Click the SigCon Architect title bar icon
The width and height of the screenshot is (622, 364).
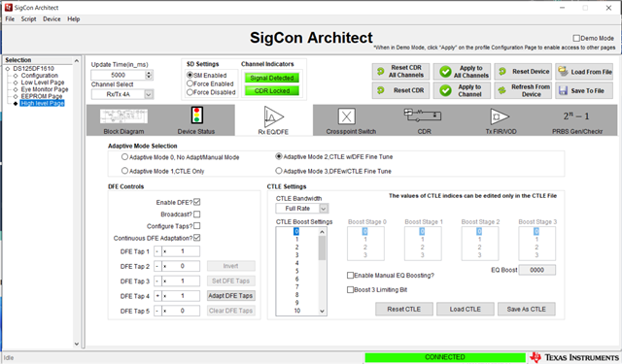[9, 8]
